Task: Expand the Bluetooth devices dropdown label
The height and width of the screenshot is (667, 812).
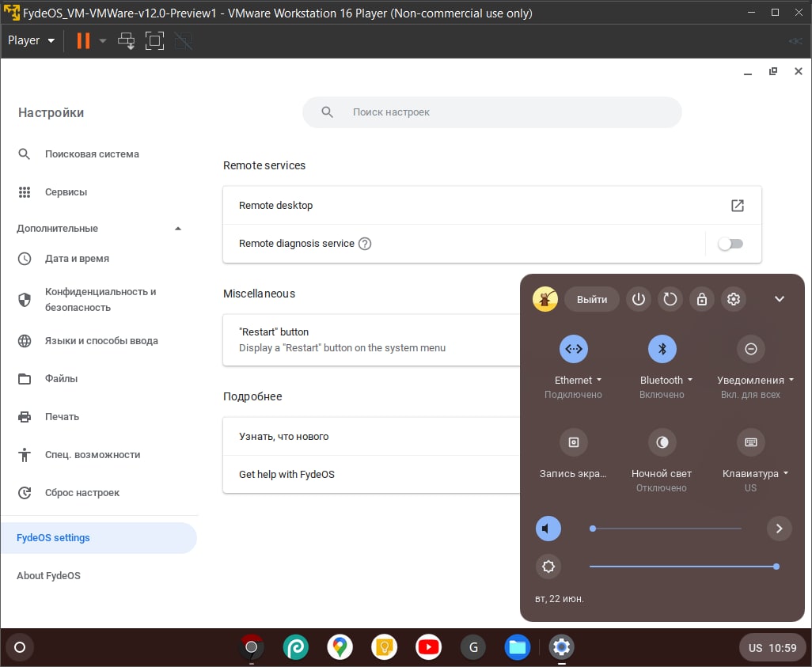Action: tap(666, 380)
